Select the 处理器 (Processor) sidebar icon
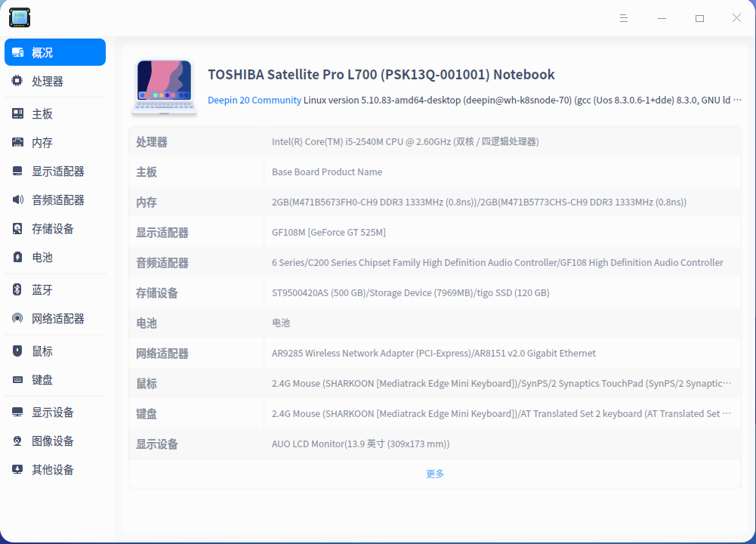The image size is (756, 544). click(x=17, y=81)
